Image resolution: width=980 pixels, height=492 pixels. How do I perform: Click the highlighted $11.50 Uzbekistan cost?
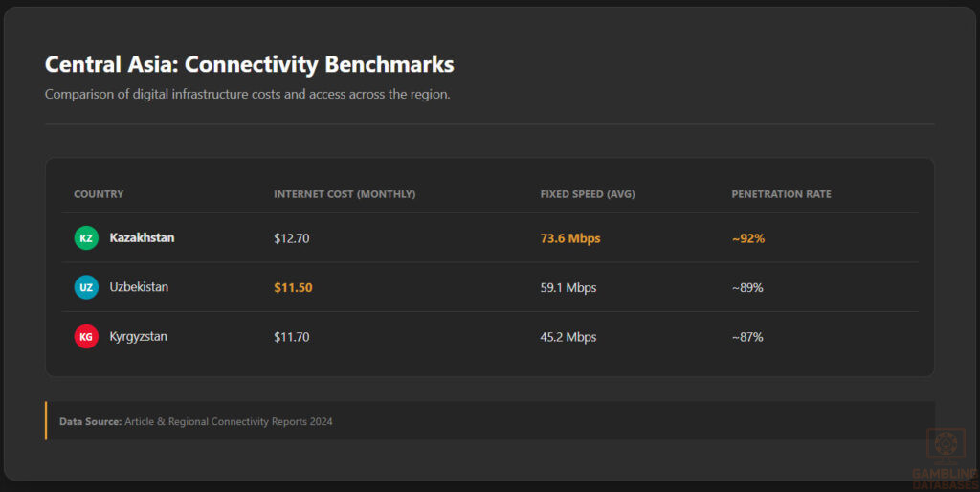tap(293, 287)
